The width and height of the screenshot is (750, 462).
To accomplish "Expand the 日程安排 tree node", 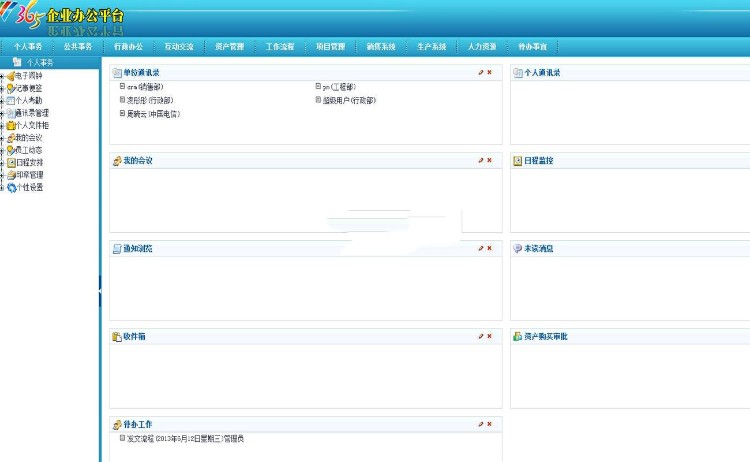I will pos(3,163).
